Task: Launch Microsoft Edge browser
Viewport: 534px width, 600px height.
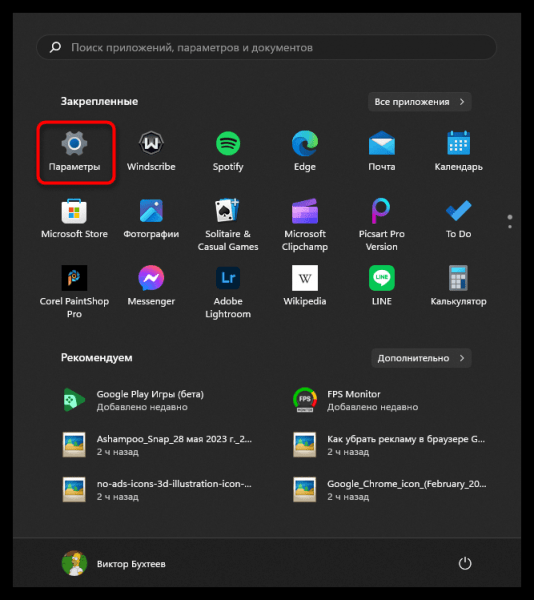Action: point(305,152)
